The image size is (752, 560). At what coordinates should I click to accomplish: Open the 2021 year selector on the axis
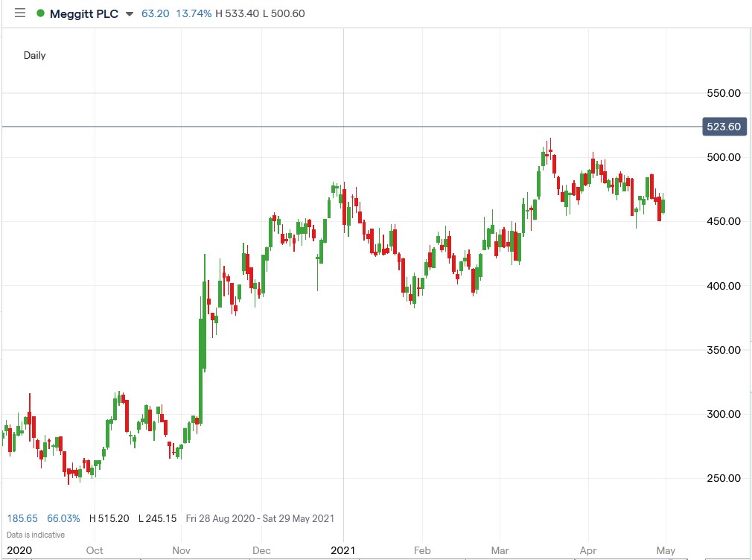(343, 551)
